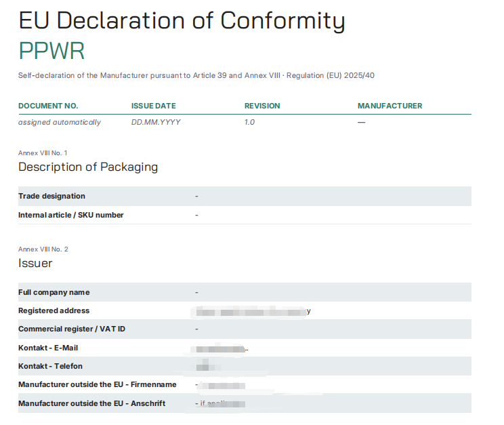The image size is (504, 425).
Task: Select the Commercial register / VAT ID value
Action: (x=196, y=329)
